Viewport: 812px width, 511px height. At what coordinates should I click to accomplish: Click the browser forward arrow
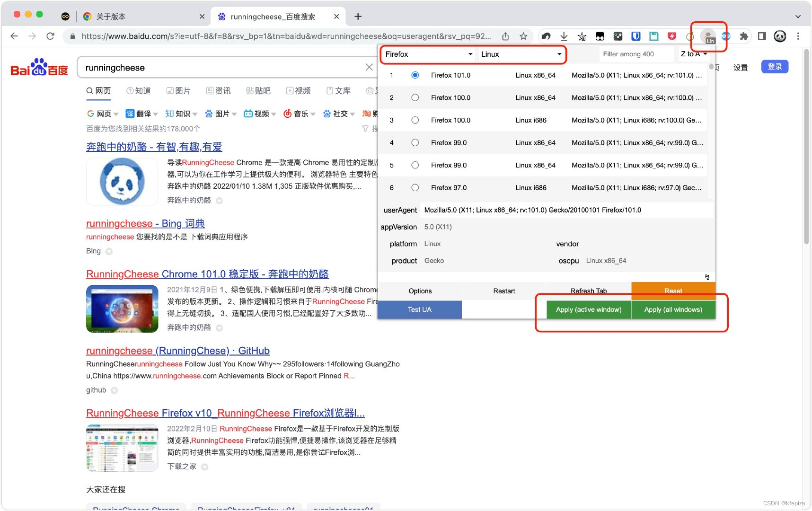coord(32,36)
